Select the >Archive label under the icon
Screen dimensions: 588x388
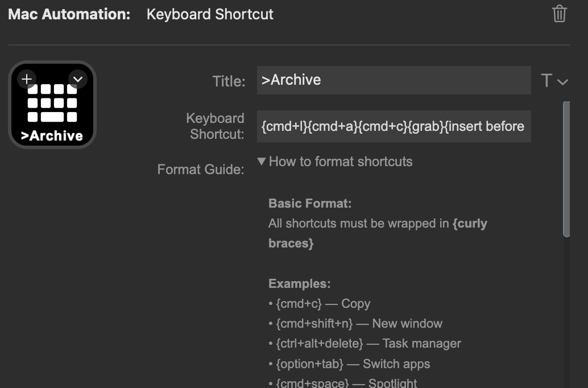(x=52, y=137)
